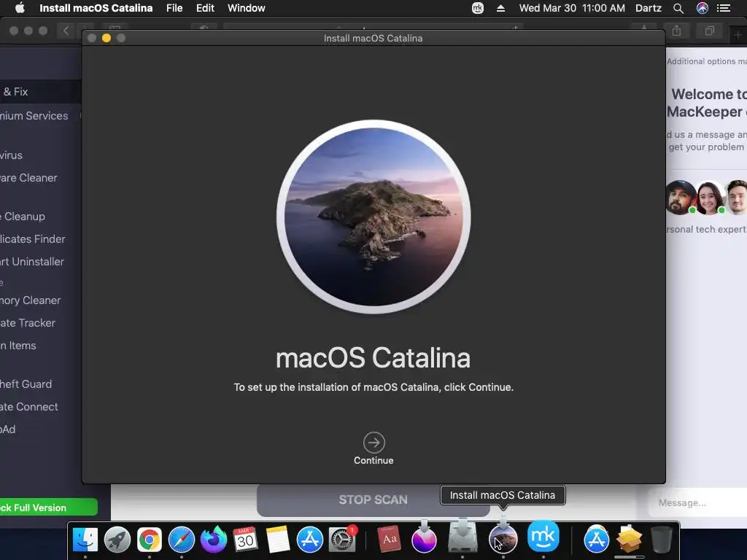
Task: Open the Trash in the Dock
Action: (x=661, y=540)
